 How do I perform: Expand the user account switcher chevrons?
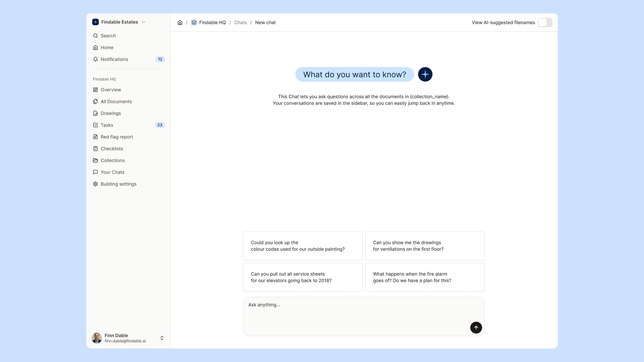tap(162, 338)
